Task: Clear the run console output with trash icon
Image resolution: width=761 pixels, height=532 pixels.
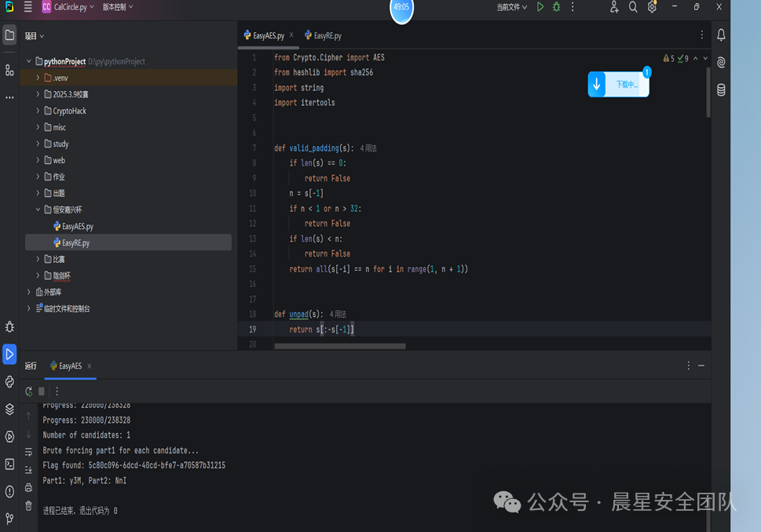Action: (x=29, y=506)
